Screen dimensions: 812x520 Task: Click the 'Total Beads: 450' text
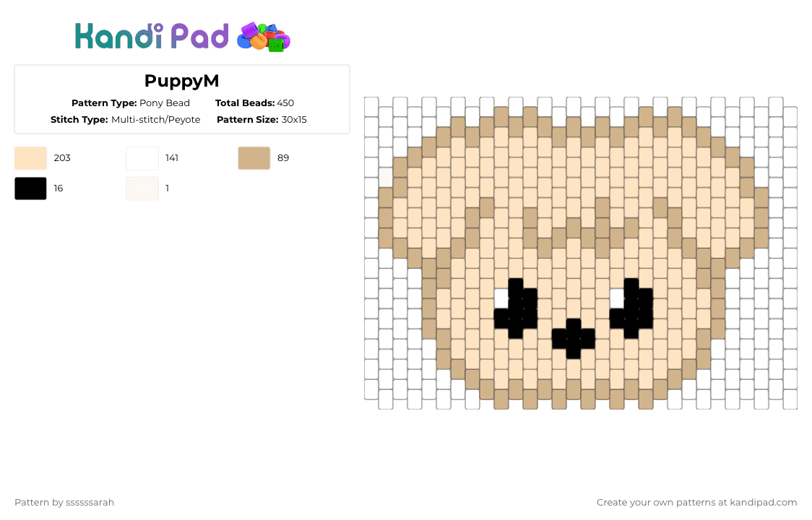254,103
